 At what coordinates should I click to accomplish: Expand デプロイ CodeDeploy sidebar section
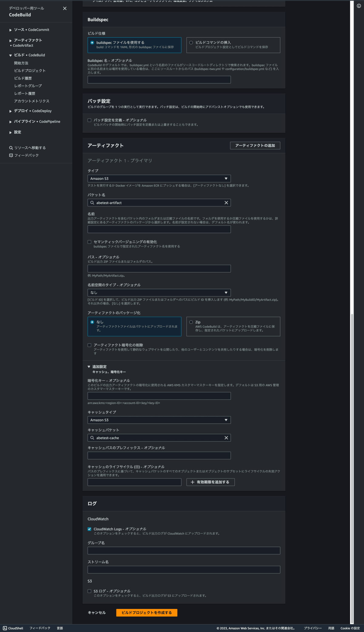coord(11,111)
